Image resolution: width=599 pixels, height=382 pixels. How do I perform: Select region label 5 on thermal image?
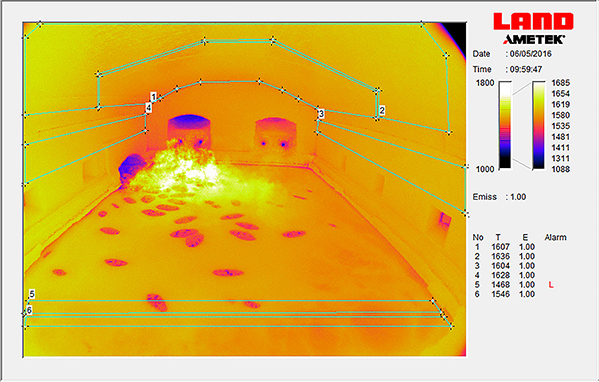click(x=32, y=294)
